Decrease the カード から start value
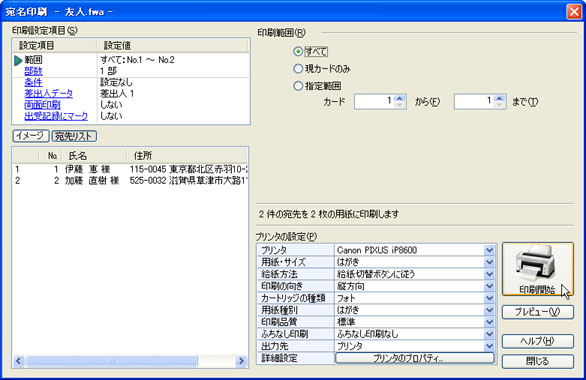 click(x=400, y=105)
